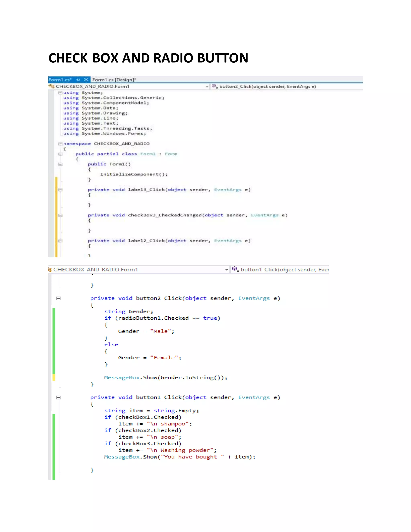The image size is (411, 532).
Task: Pin the Form1.cs tab
Action: [78, 80]
